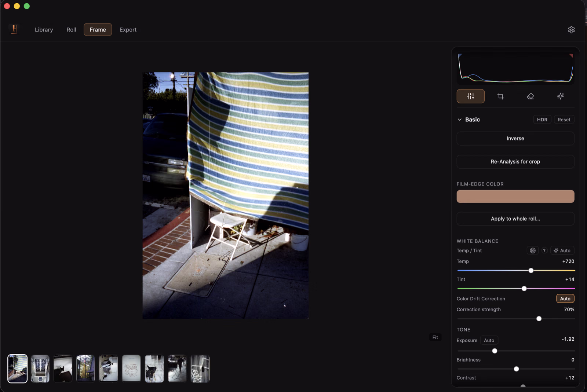Open the crop tool
587x392 pixels.
[500, 96]
